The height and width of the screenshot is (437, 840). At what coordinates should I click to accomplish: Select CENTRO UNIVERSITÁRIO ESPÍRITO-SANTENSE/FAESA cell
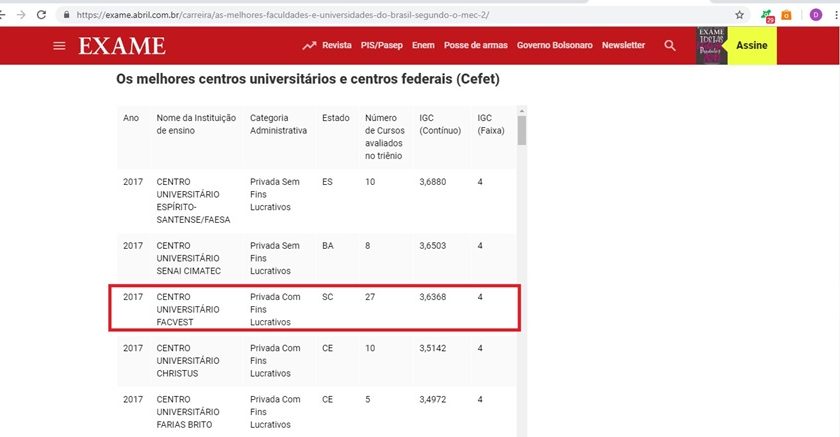(193, 201)
